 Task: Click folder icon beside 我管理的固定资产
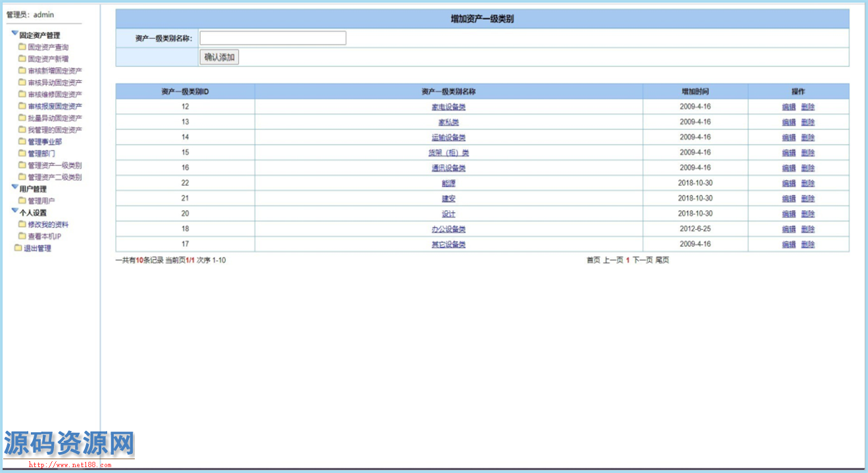pyautogui.click(x=22, y=129)
